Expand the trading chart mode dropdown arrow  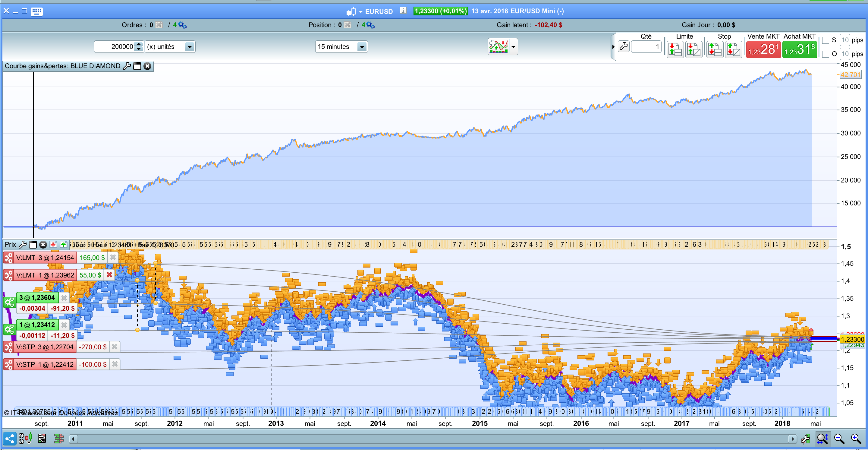click(513, 46)
